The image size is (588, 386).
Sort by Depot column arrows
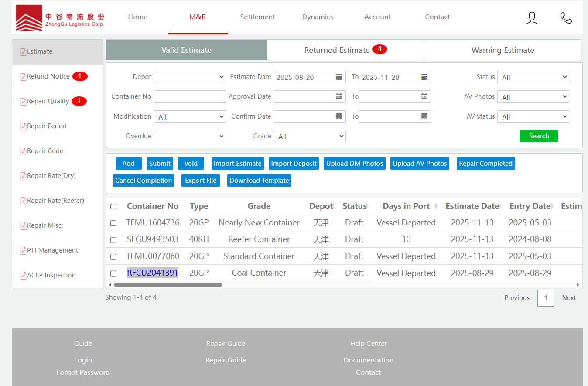(x=334, y=206)
